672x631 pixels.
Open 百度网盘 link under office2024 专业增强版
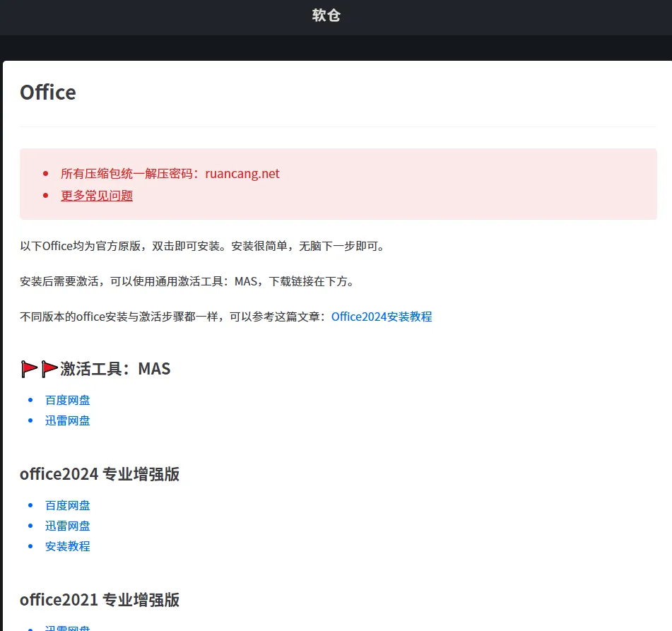click(68, 506)
